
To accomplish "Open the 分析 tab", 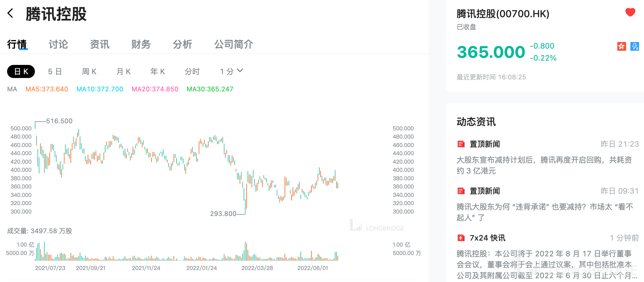I will 183,44.
